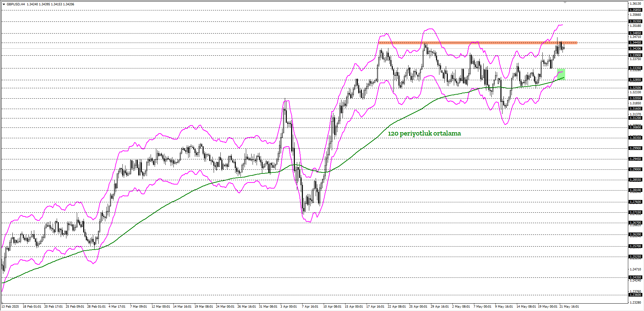Select the green highlighted rectangle near moving average

pyautogui.click(x=561, y=74)
